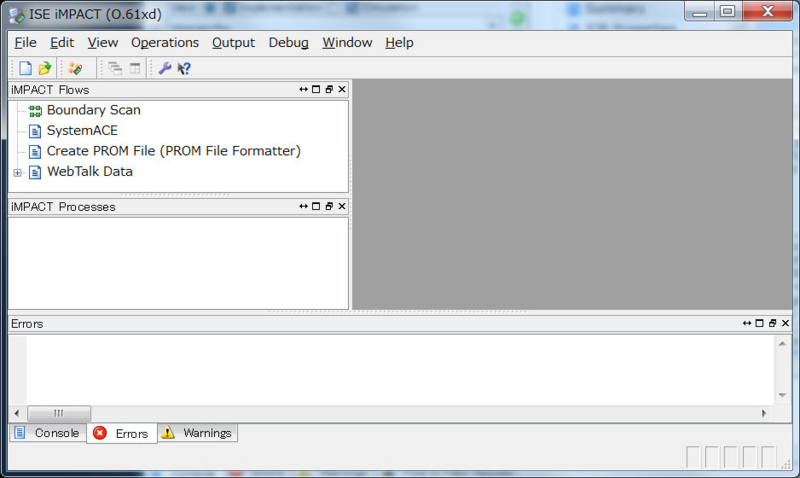800x478 pixels.
Task: Click the Boundary Scan flow icon
Action: pos(35,111)
